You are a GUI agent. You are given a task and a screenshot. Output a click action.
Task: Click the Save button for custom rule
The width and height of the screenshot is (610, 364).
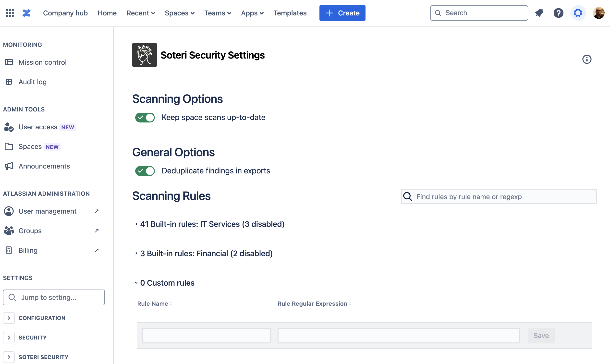[541, 336]
